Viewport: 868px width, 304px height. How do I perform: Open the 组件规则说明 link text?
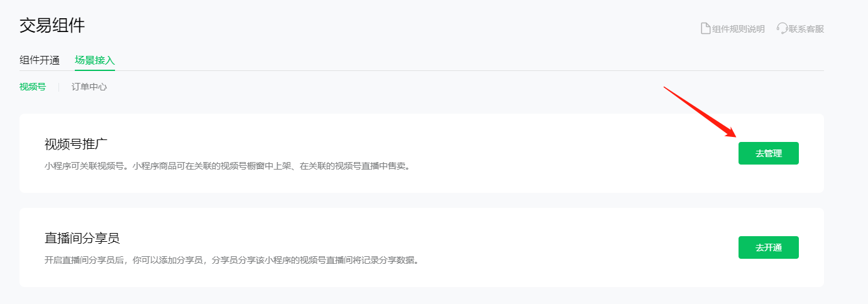point(738,29)
